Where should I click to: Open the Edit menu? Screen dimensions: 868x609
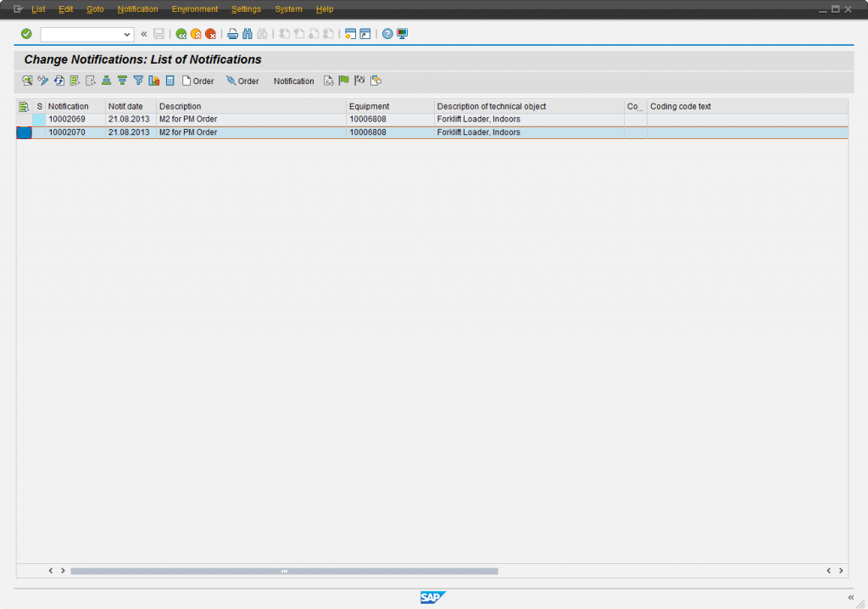click(x=66, y=9)
